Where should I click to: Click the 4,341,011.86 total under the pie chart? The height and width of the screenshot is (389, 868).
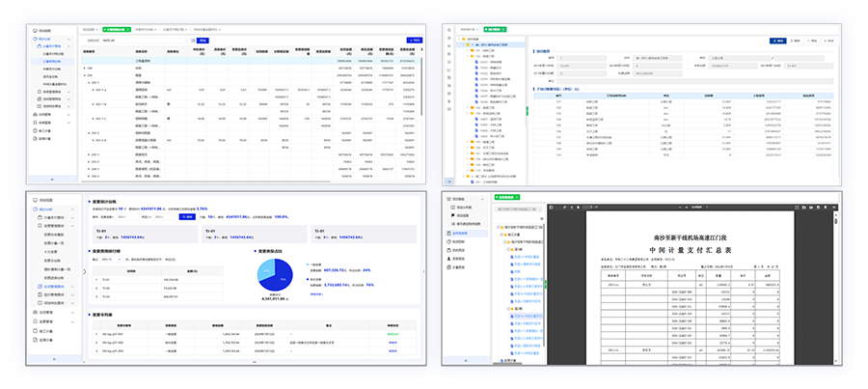pyautogui.click(x=273, y=298)
